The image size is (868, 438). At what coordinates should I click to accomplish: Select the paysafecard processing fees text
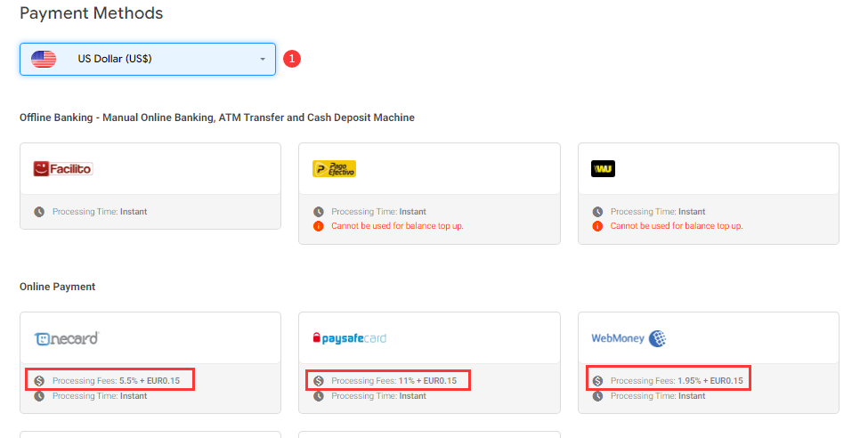pos(394,380)
